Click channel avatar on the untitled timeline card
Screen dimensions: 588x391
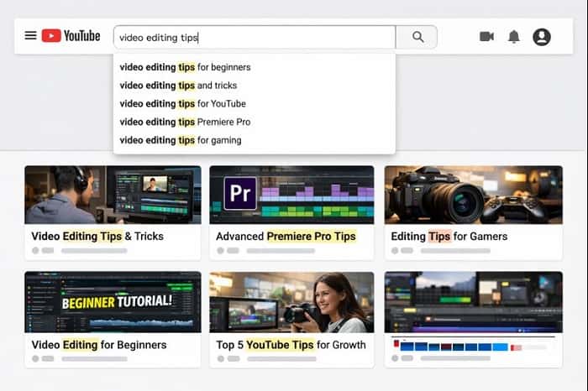pos(395,358)
